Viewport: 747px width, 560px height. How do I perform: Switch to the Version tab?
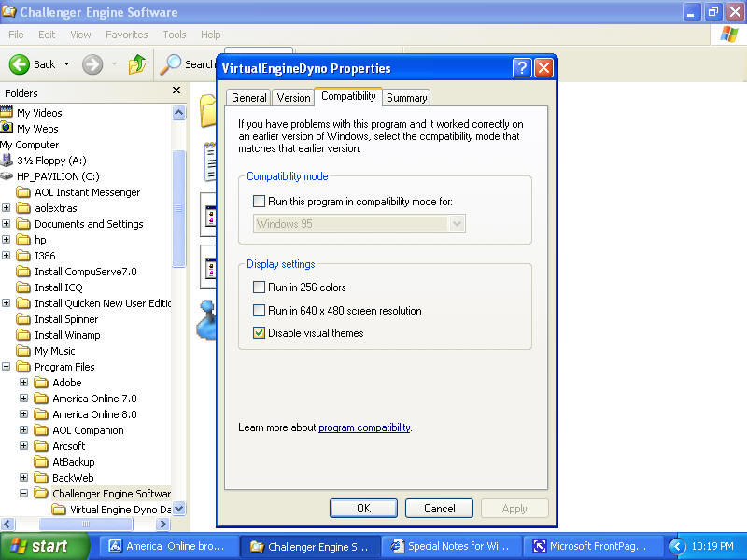click(x=293, y=98)
